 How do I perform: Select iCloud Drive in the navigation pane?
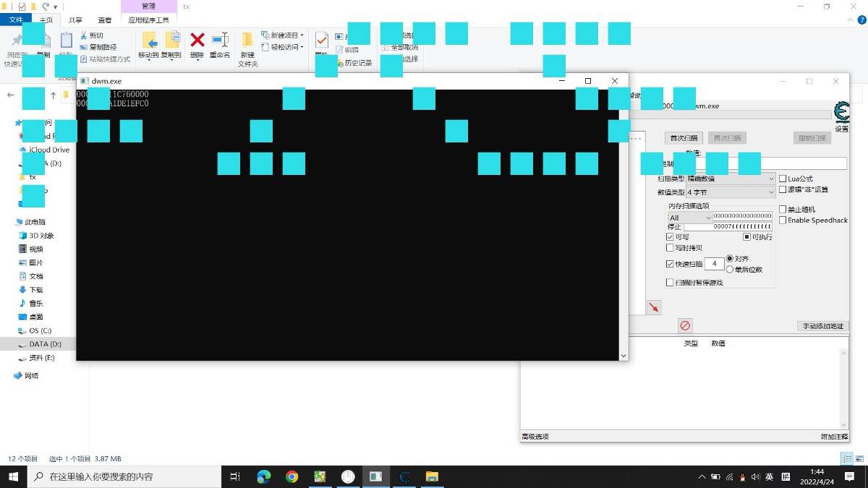49,150
